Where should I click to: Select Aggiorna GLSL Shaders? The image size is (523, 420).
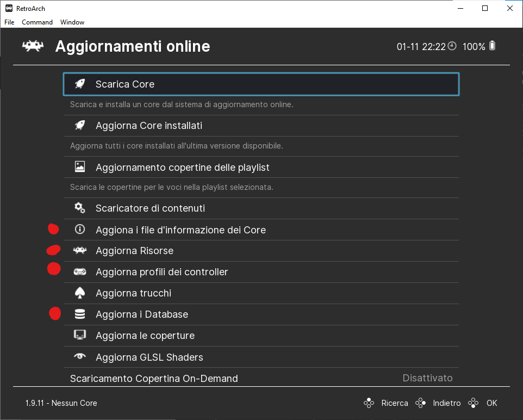pyautogui.click(x=261, y=357)
